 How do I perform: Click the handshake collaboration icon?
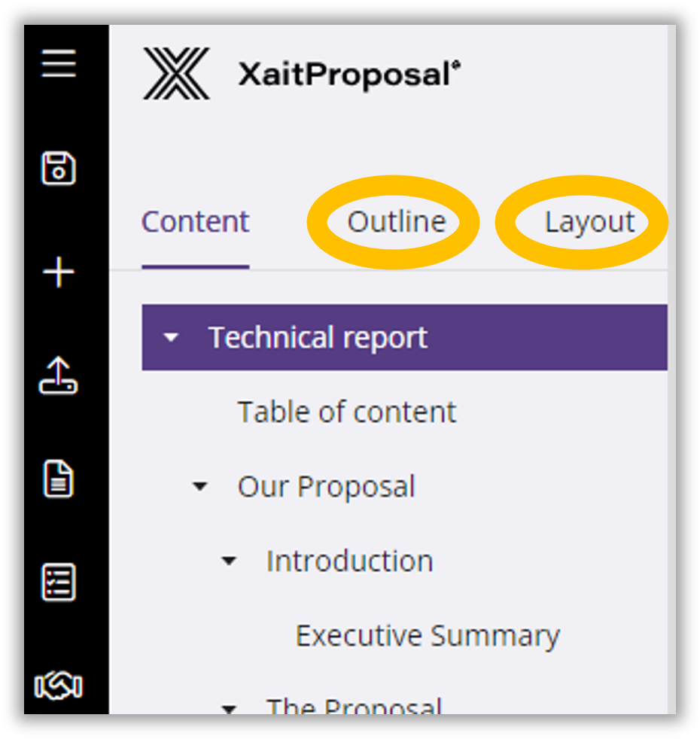58,686
